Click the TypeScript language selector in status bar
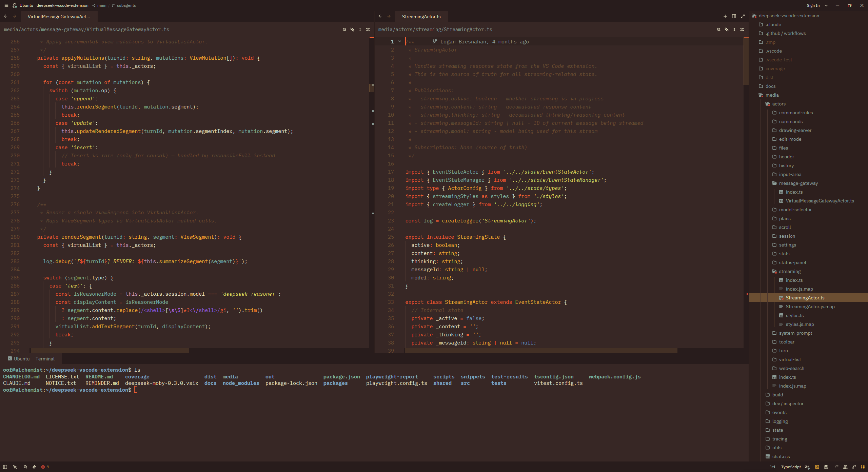This screenshot has height=472, width=868. point(791,467)
